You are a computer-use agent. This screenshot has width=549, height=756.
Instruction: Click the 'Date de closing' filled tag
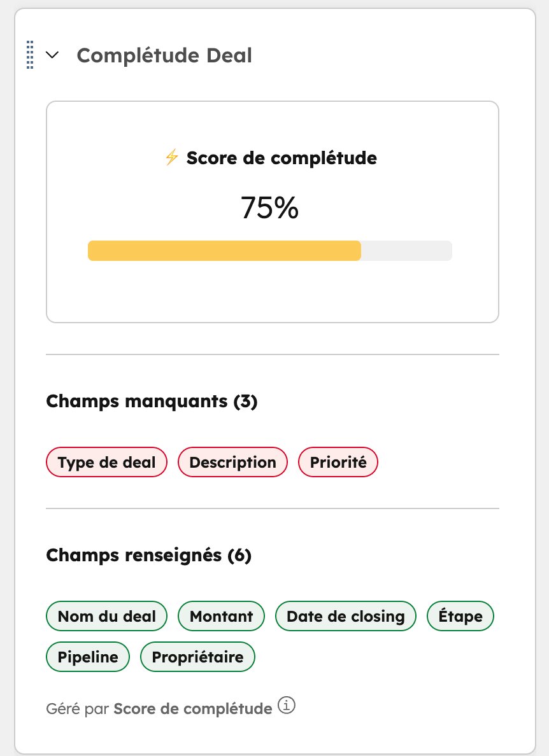345,616
